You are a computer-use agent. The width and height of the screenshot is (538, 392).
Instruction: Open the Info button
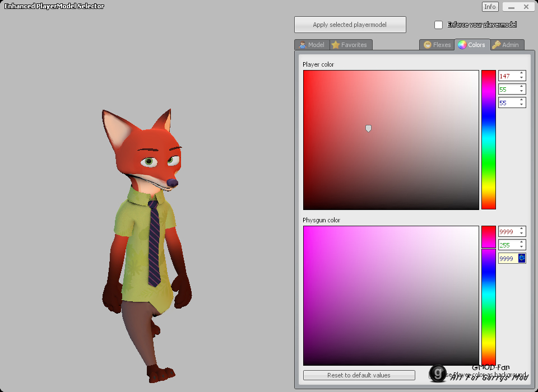490,7
